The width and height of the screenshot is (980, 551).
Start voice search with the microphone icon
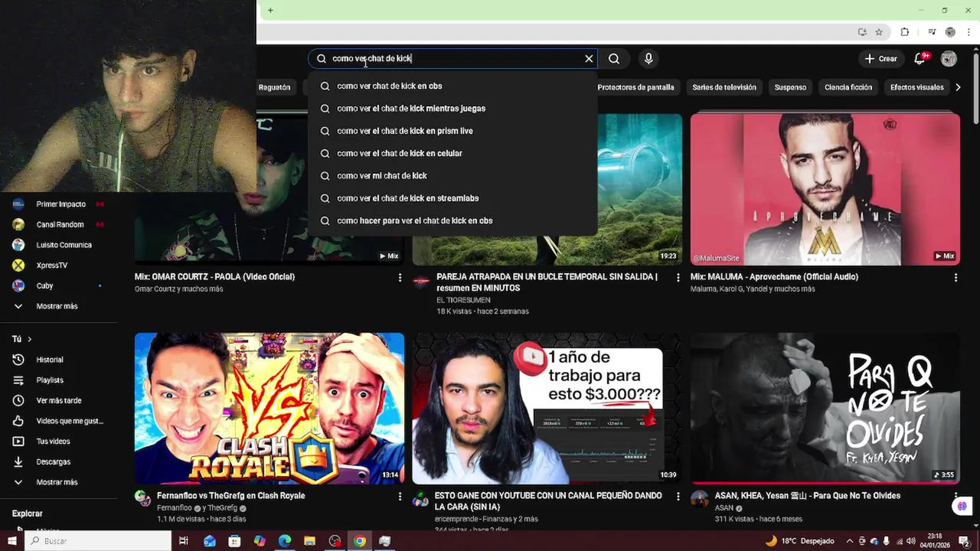coord(648,59)
